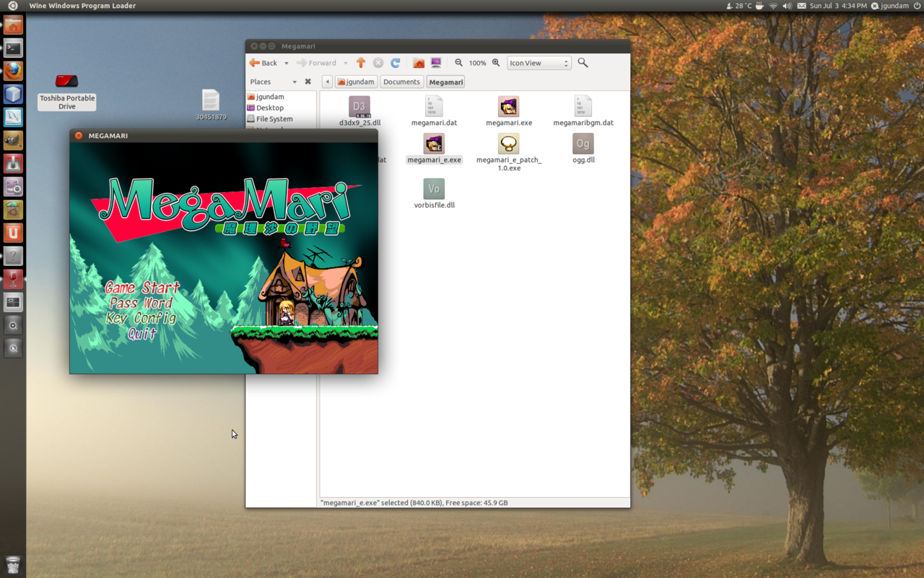The image size is (924, 578).
Task: Open the Toshiba Portable Drive desktop icon
Action: tap(66, 92)
